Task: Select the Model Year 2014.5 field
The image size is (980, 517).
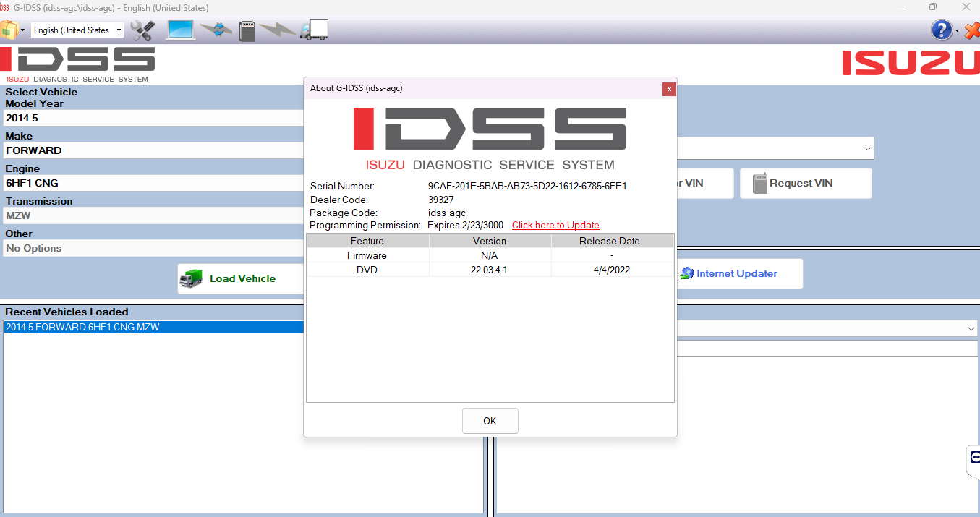Action: 153,118
